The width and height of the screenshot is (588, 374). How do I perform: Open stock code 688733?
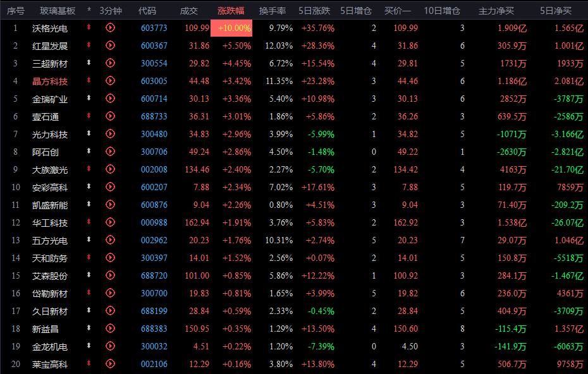154,116
